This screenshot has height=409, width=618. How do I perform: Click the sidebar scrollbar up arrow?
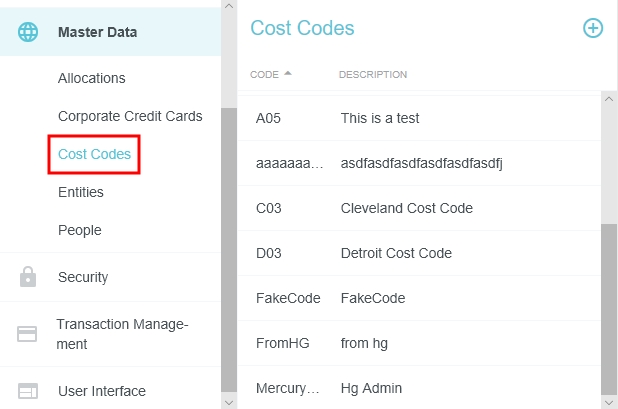click(x=229, y=7)
